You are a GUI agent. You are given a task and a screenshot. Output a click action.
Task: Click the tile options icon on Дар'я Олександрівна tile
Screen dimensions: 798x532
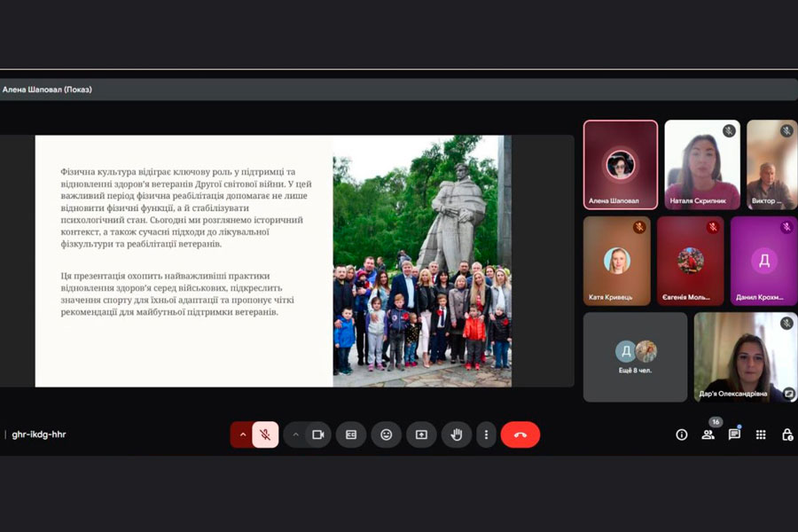(x=788, y=393)
